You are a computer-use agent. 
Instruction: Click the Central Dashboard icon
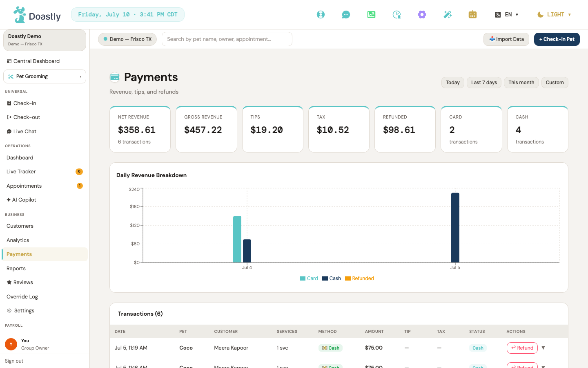(x=9, y=61)
